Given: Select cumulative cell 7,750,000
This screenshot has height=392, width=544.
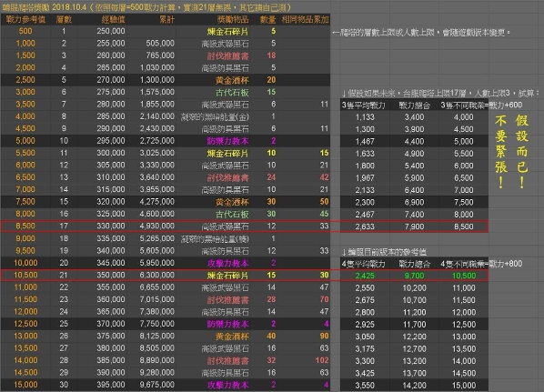Looking at the screenshot, I should coord(157,324).
